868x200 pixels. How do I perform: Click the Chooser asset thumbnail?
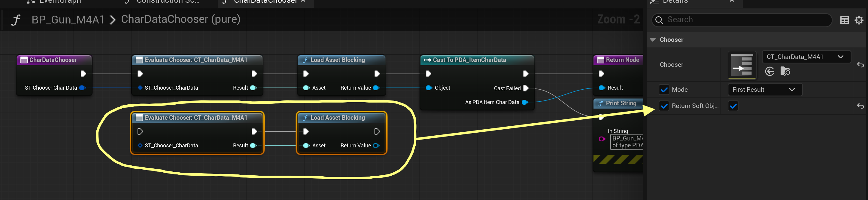(742, 65)
